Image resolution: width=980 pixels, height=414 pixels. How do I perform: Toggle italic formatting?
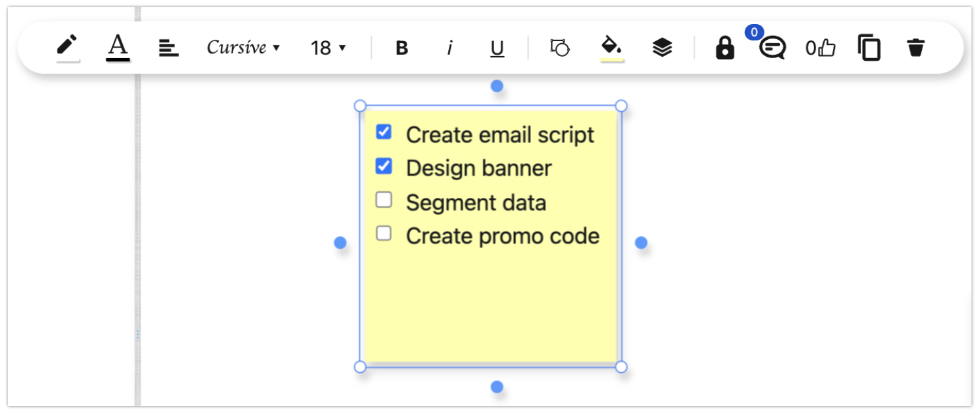(449, 48)
